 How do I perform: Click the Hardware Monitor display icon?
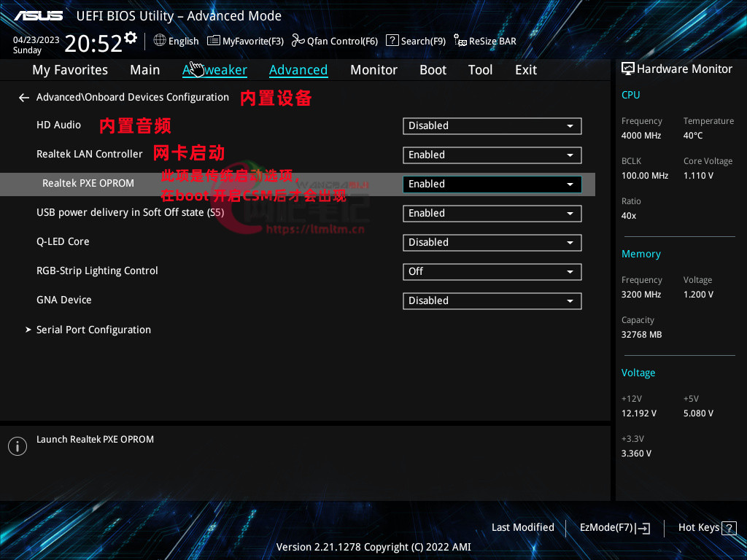[x=628, y=69]
